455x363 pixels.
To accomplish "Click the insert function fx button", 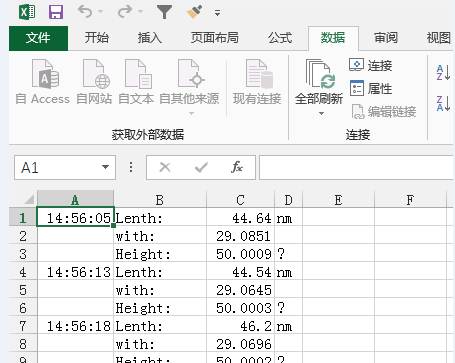I will tap(237, 167).
